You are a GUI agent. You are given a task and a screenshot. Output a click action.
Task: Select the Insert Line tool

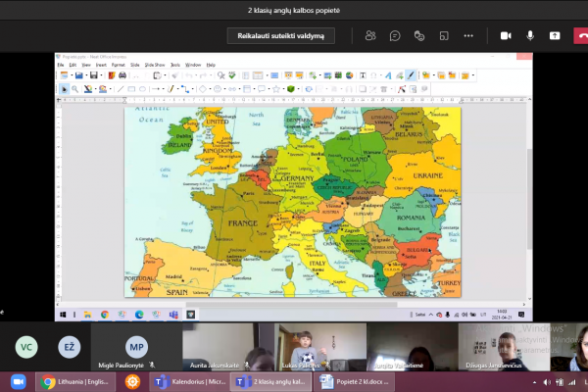pos(121,89)
